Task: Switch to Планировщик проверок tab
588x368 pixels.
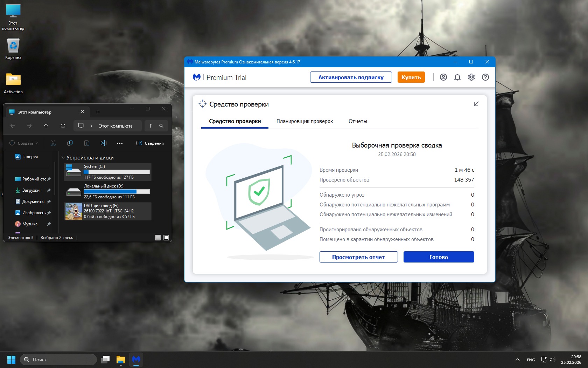Action: tap(304, 121)
